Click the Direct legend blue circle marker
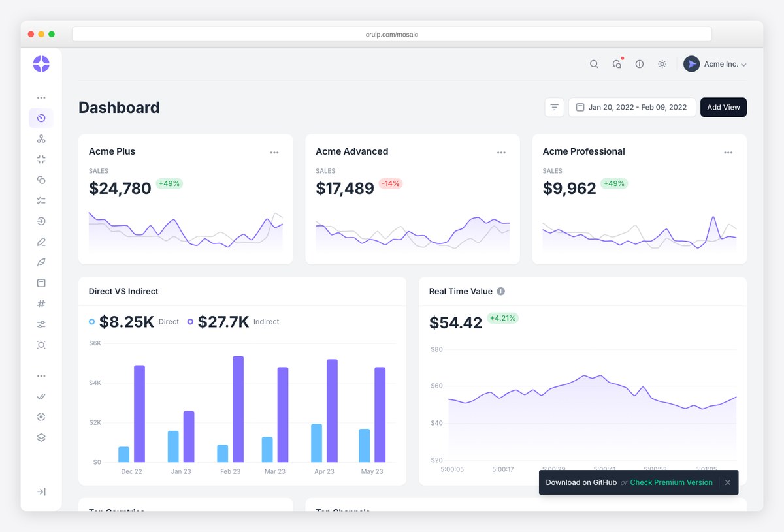784x532 pixels. (92, 322)
